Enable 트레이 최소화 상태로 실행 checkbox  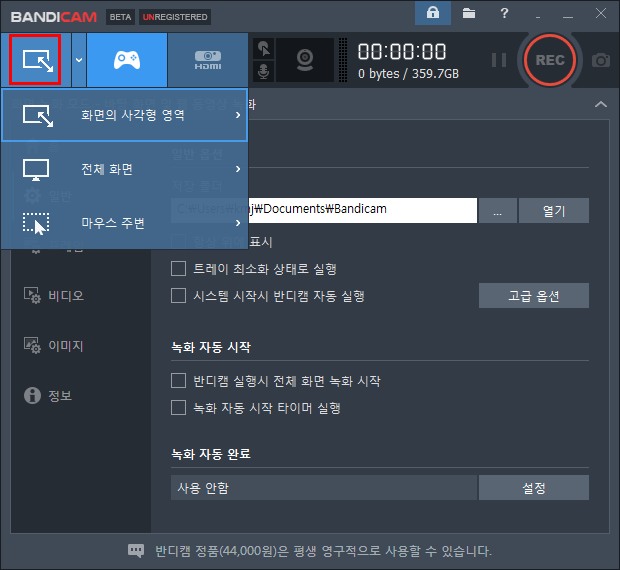pyautogui.click(x=178, y=268)
